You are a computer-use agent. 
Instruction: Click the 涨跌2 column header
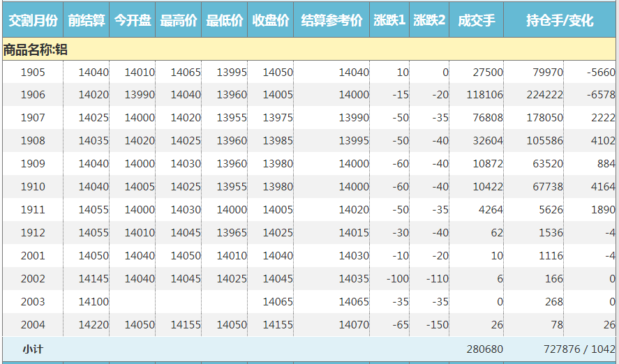pos(429,21)
